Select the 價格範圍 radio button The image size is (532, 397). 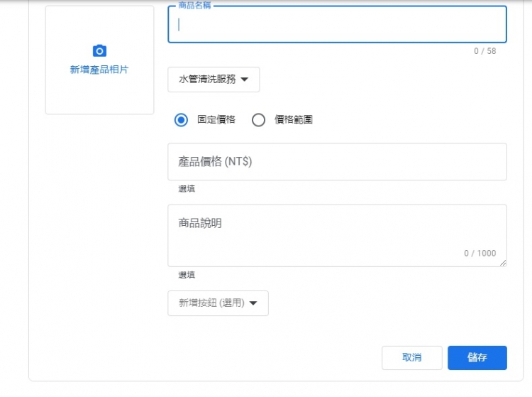pos(258,120)
